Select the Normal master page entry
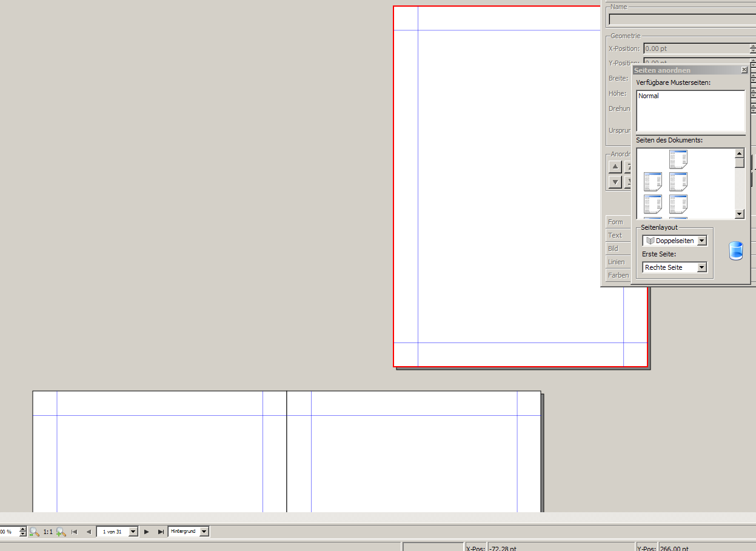756x551 pixels. [649, 96]
